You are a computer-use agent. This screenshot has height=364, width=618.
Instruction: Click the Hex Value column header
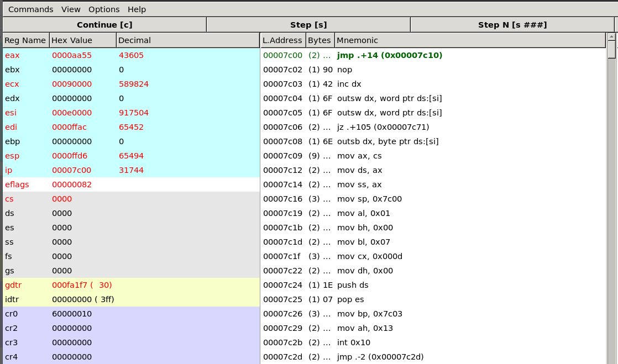pos(83,40)
